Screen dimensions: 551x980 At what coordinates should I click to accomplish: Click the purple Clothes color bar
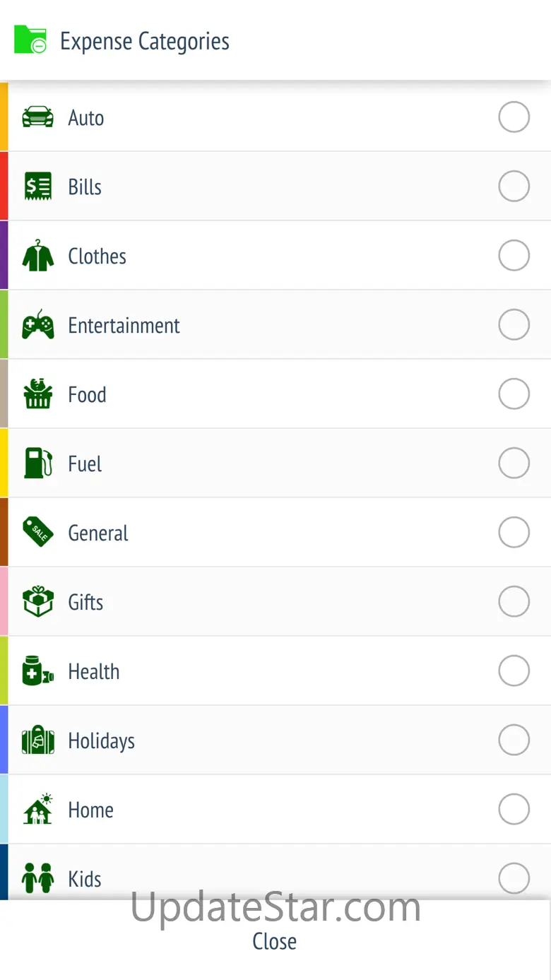pos(4,256)
